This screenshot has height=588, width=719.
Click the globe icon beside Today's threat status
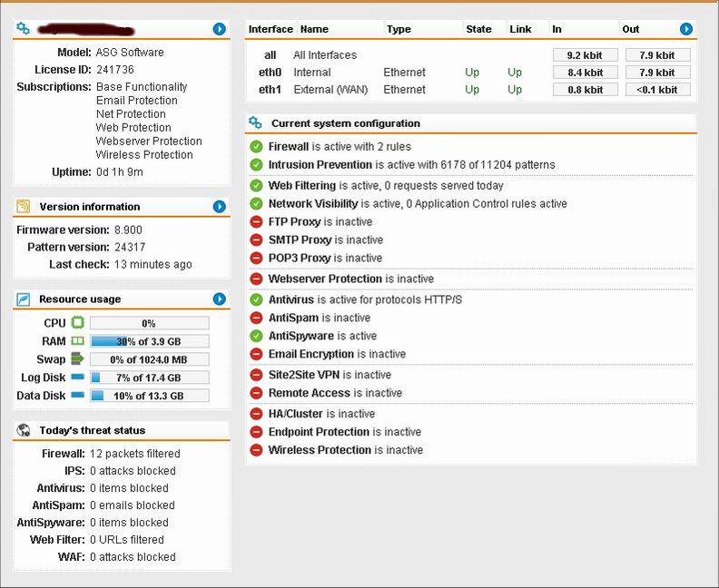25,430
